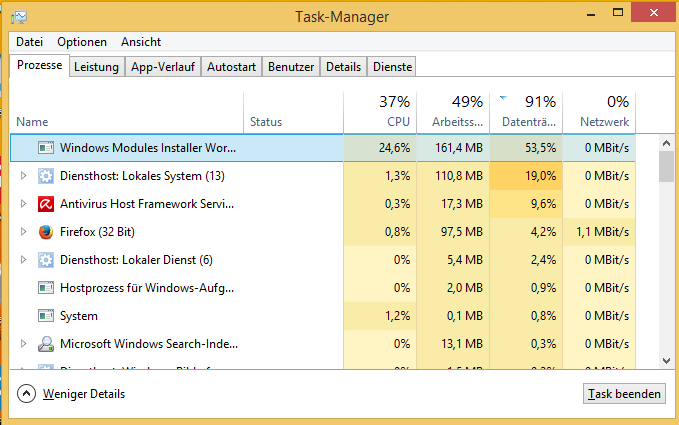Screen dimensions: 679x425
Task: Switch to the Leistung tab
Action: [x=96, y=67]
